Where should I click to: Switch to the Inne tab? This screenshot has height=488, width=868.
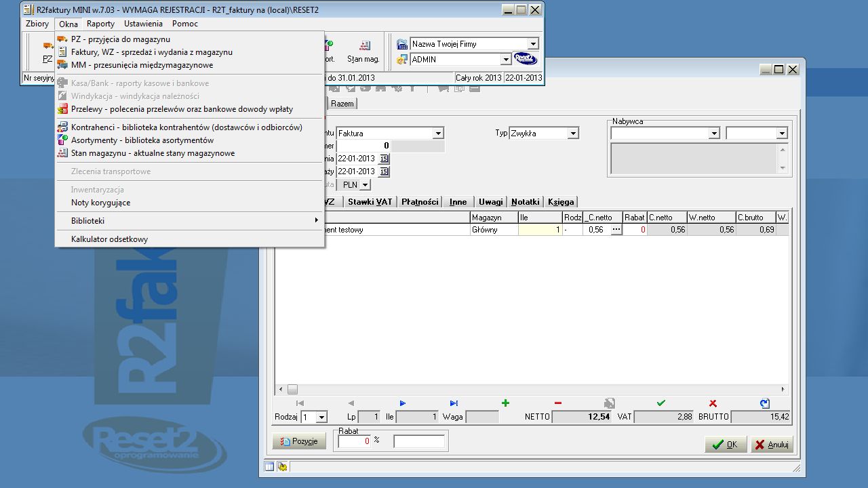tap(458, 202)
